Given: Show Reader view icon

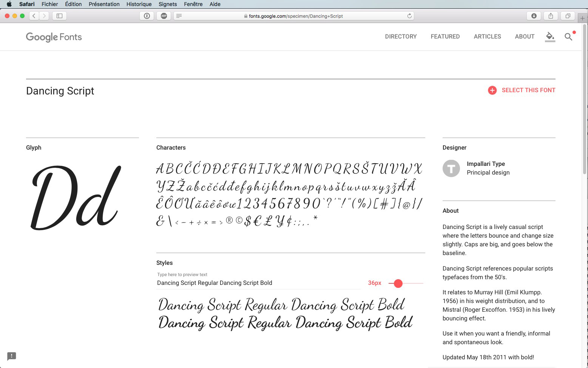Looking at the screenshot, I should [179, 16].
